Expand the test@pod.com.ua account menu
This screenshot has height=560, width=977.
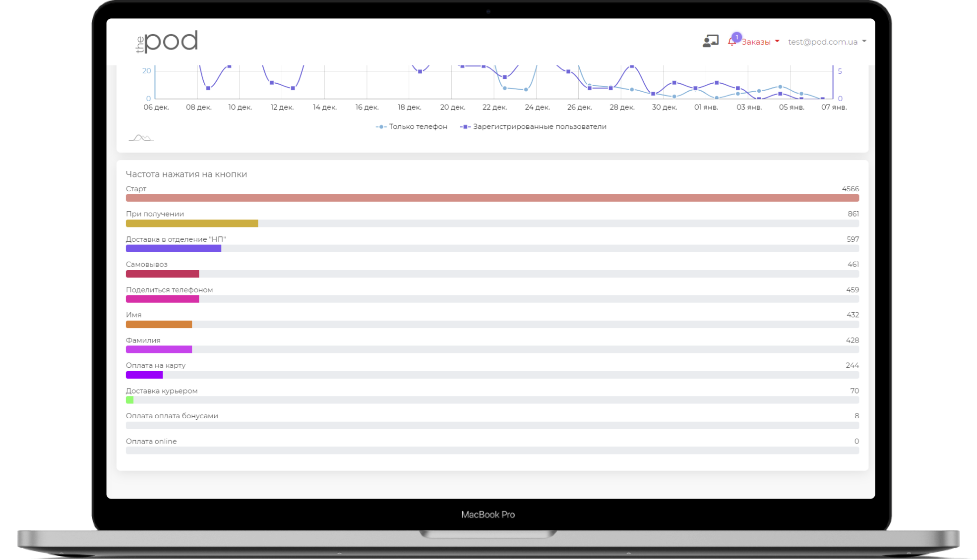(x=822, y=42)
